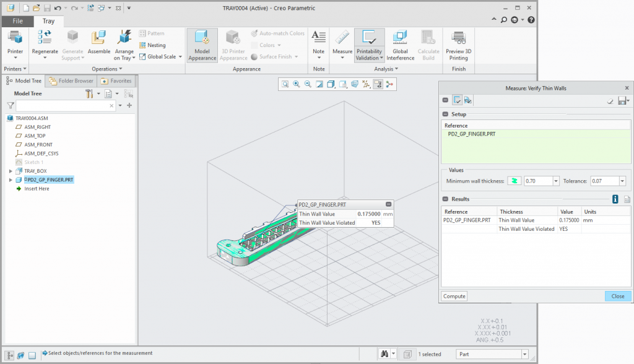Click the Reference collector green box
Image resolution: width=634 pixels, height=364 pixels.
tap(536, 146)
